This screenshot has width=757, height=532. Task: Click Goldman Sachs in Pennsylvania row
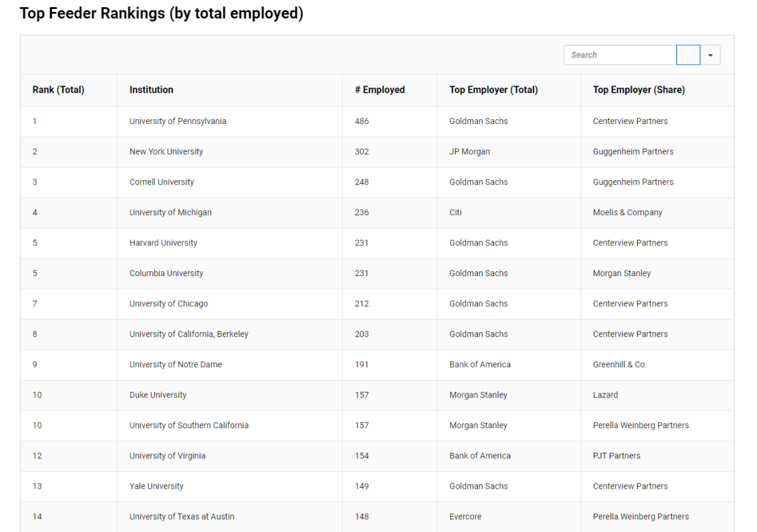(479, 121)
